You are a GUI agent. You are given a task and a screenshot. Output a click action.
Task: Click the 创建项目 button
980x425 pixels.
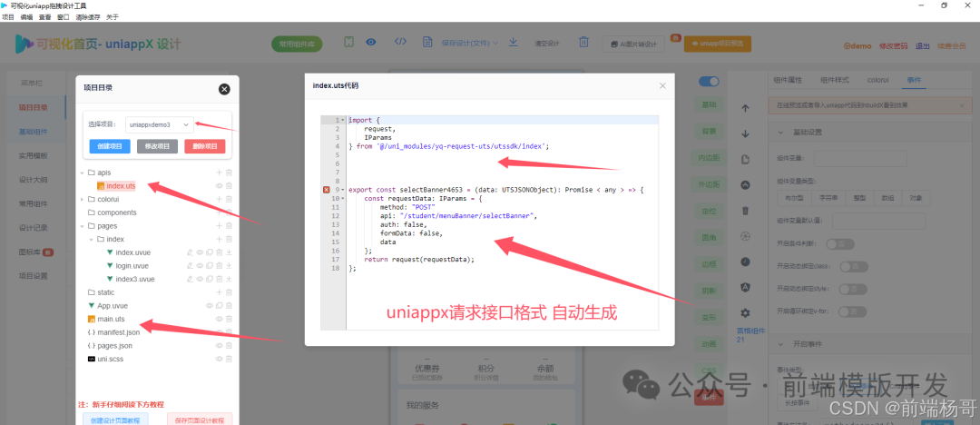point(110,146)
